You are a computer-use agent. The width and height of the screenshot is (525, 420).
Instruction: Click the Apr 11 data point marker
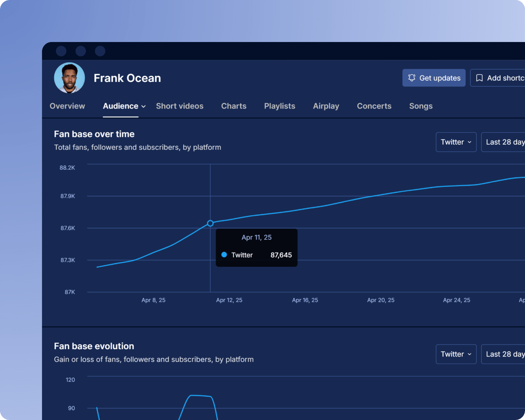coord(210,223)
